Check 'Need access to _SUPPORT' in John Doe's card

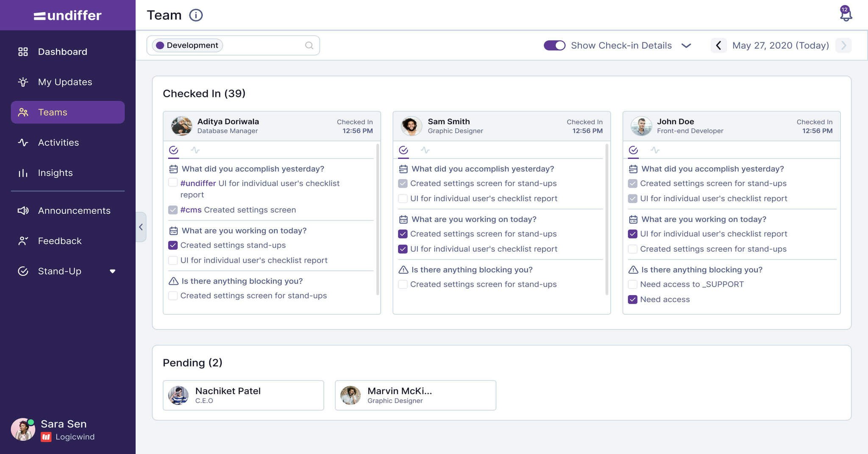[632, 284]
